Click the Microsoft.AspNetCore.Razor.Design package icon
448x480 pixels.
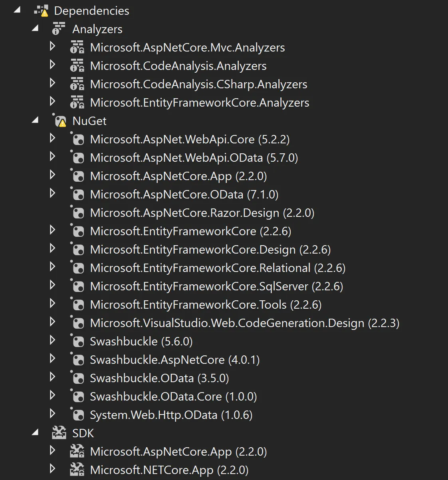pyautogui.click(x=77, y=212)
